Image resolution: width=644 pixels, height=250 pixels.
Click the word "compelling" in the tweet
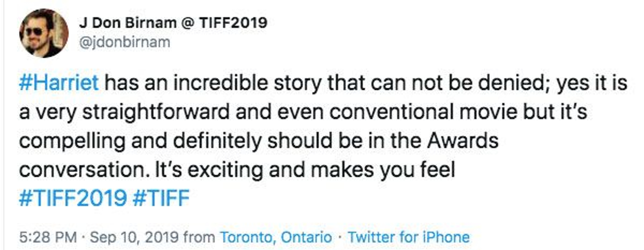(72, 141)
